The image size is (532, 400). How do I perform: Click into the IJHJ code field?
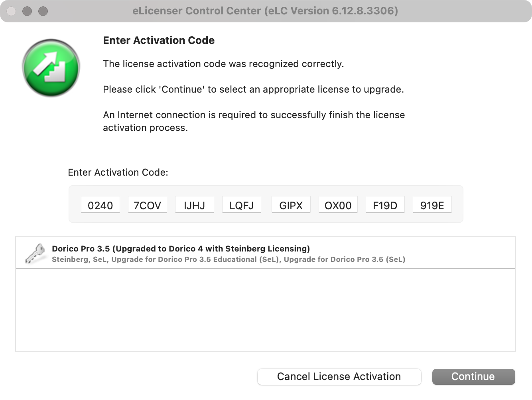195,205
